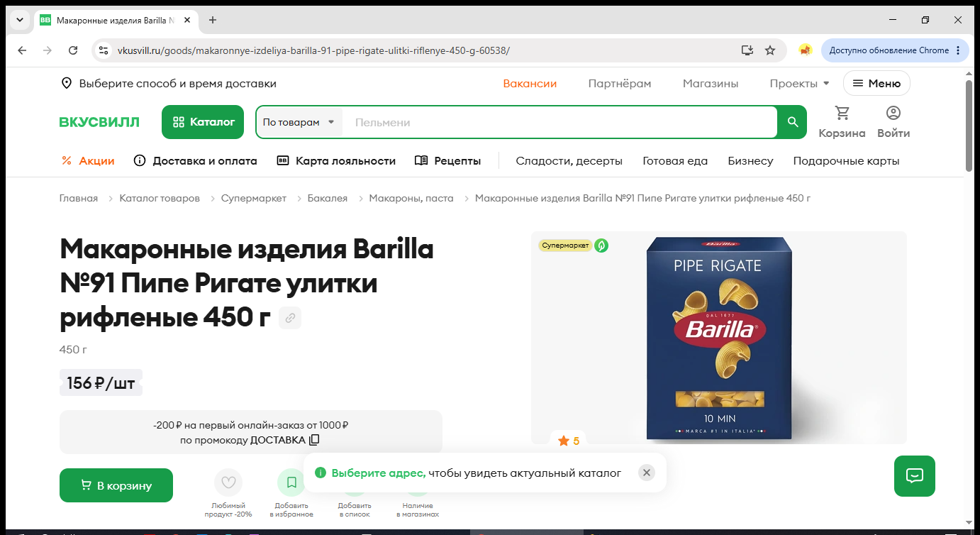This screenshot has width=980, height=535.
Task: Open the extension icon beside the bookmark star
Action: [x=805, y=50]
